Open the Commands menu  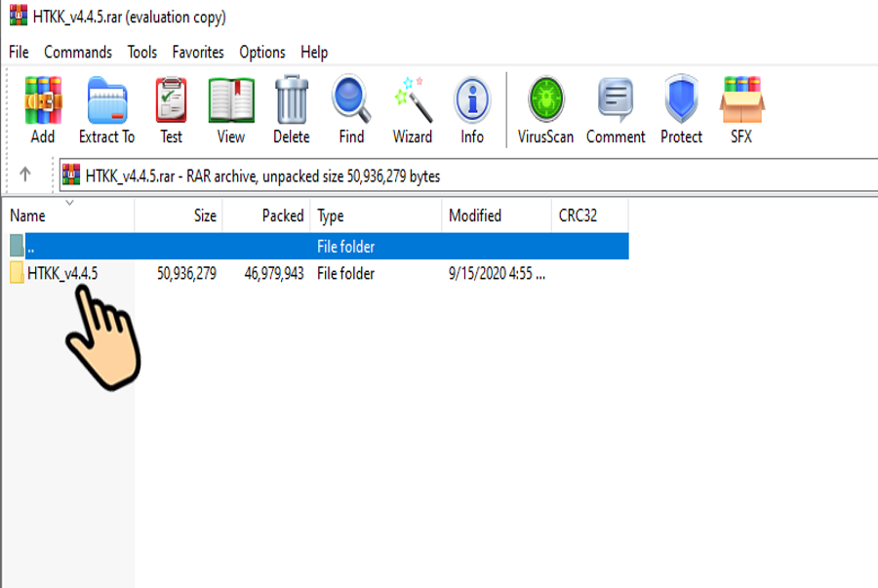click(x=78, y=52)
